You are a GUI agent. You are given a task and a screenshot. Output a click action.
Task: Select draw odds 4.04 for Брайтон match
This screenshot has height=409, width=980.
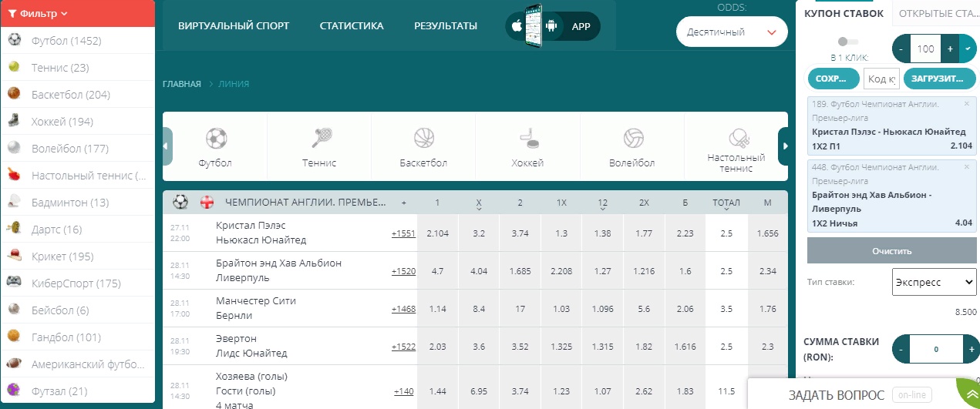click(479, 271)
